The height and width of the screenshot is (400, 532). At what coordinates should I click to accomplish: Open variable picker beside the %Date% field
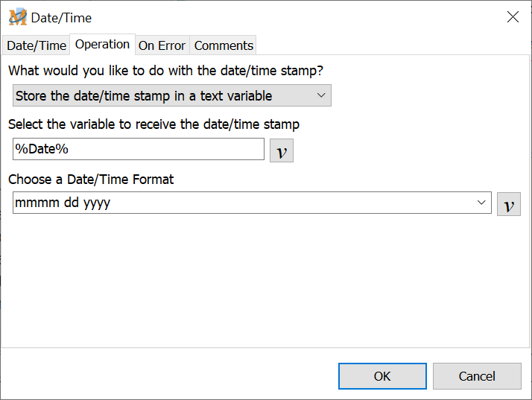click(281, 150)
